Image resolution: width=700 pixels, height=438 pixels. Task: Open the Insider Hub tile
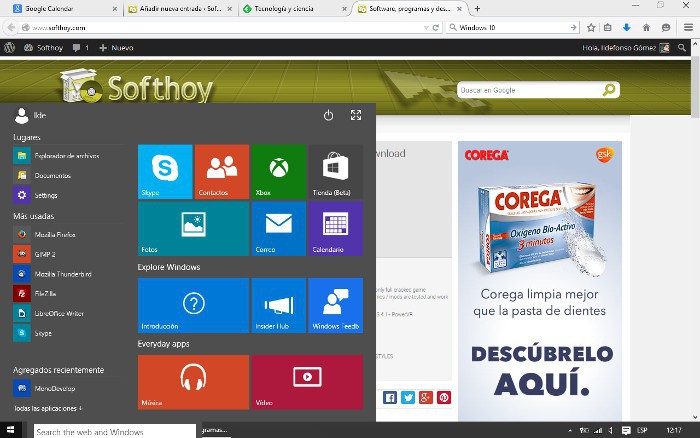[x=279, y=305]
